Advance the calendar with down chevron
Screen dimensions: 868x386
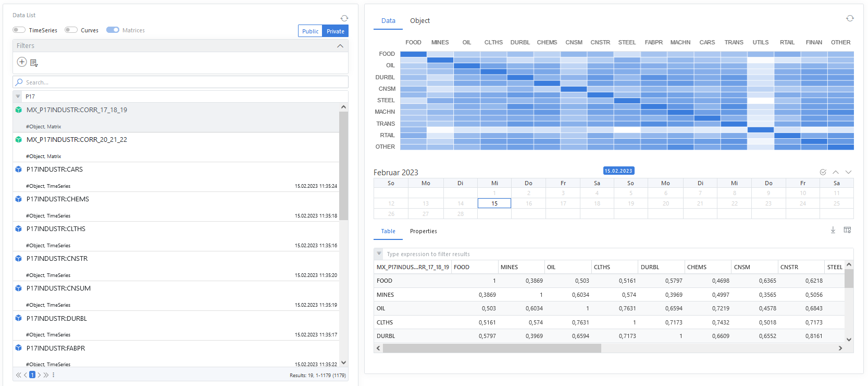848,172
